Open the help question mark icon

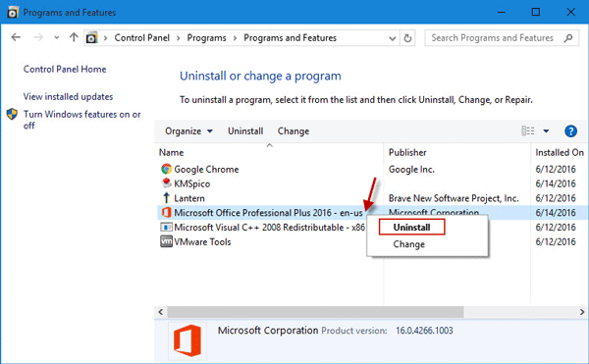click(570, 130)
